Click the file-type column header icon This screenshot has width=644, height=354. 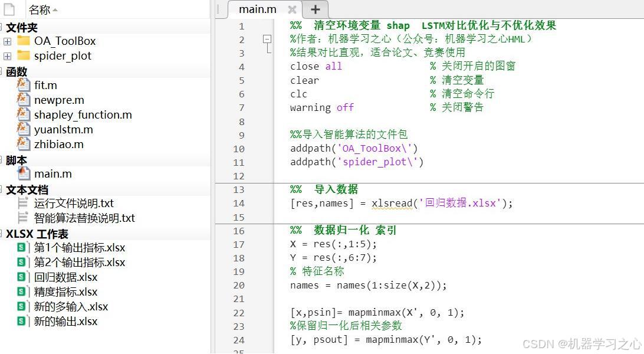click(x=9, y=9)
